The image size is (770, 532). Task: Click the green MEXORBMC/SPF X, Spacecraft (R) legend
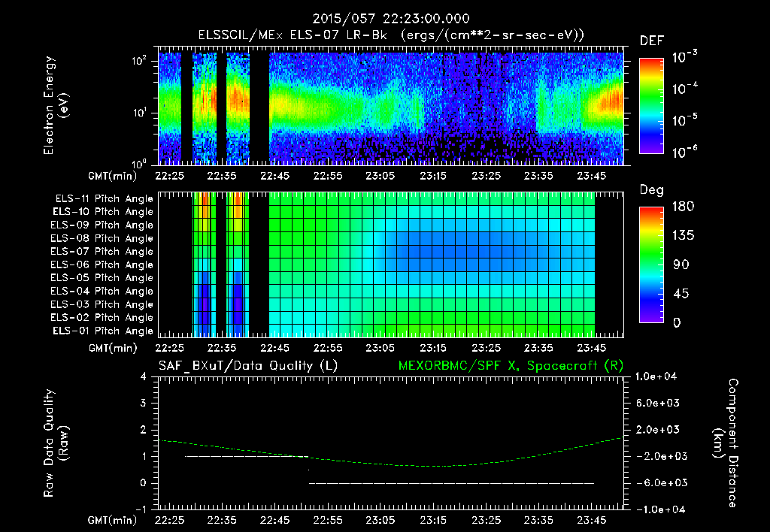coord(511,366)
